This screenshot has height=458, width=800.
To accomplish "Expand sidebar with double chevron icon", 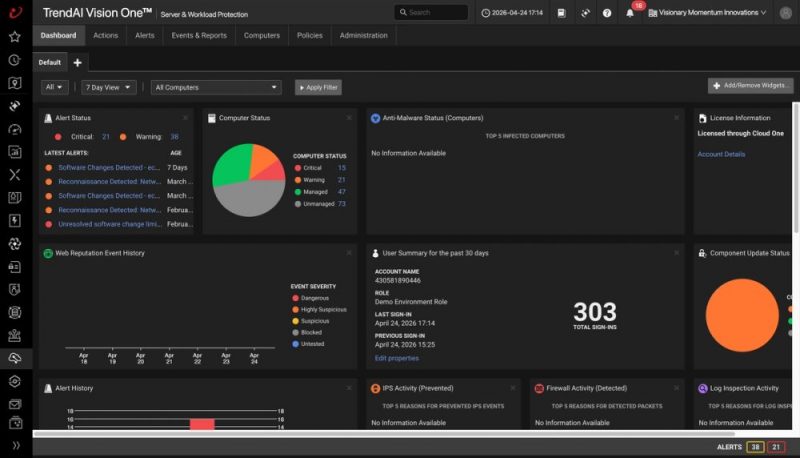I will 16,445.
